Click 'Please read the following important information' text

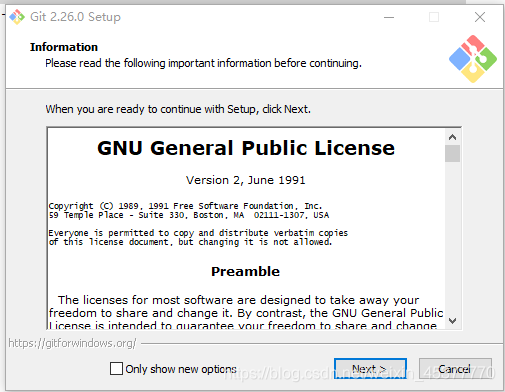203,63
